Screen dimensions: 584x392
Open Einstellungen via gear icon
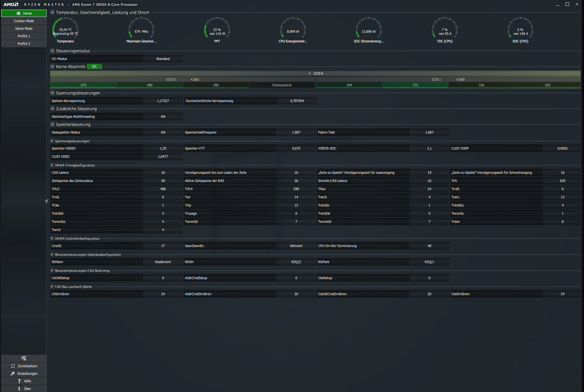(13, 374)
